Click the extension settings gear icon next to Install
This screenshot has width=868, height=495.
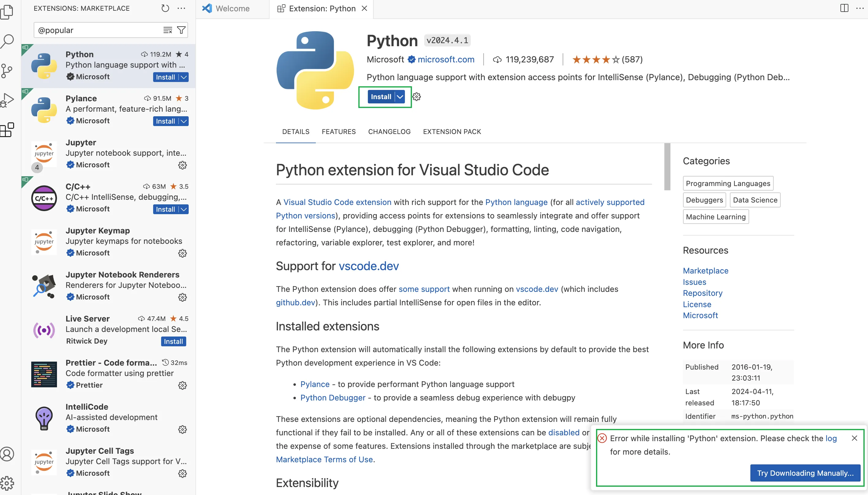pyautogui.click(x=417, y=96)
